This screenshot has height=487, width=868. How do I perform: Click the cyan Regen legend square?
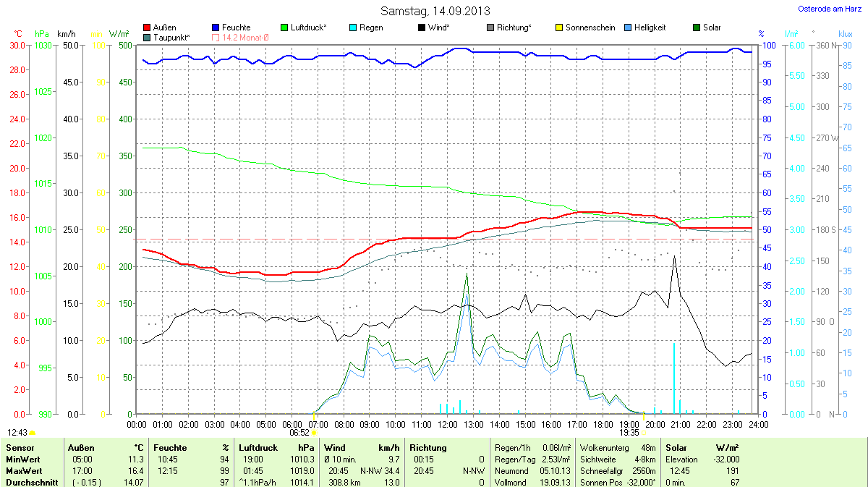point(352,27)
